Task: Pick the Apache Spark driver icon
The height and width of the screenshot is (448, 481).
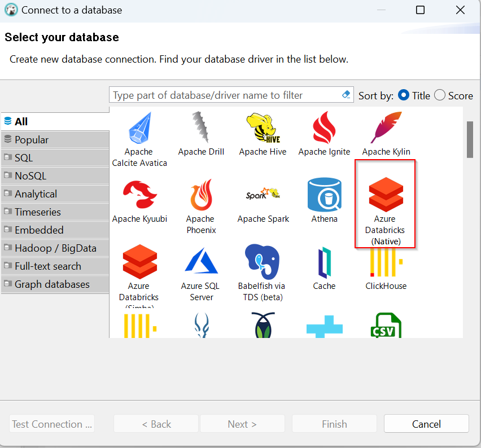Action: (263, 194)
